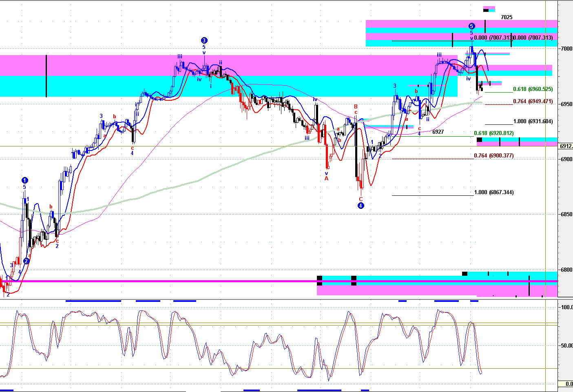Screen dimensions: 573x392
Task: Select the 0.764 (6949.471) retracement label
Action: coord(533,101)
